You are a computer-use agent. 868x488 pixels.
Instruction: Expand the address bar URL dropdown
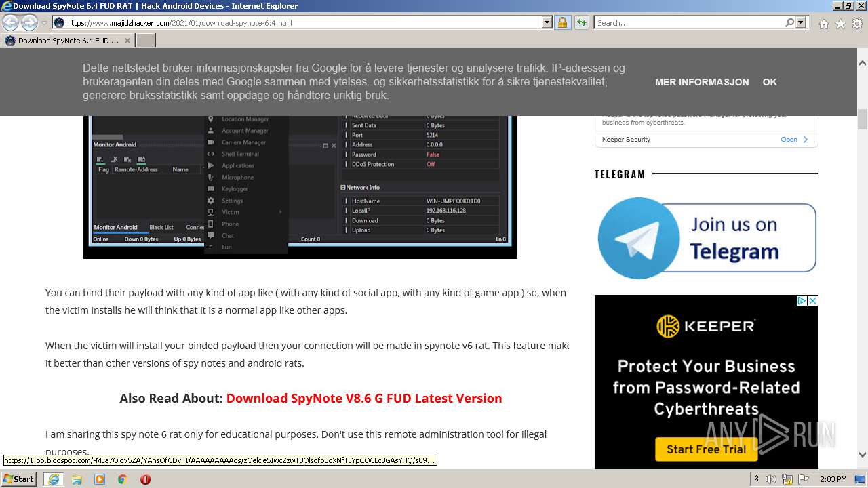click(x=547, y=22)
